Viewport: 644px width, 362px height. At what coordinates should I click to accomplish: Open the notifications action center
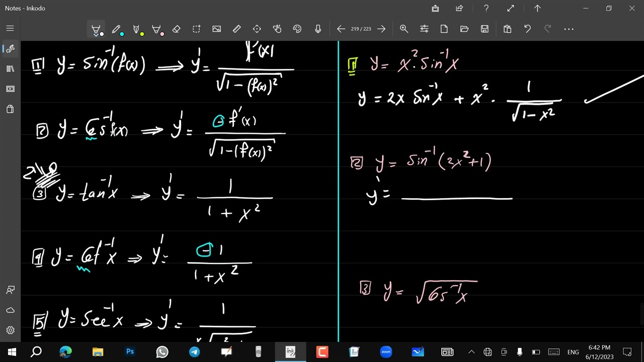coord(627,352)
